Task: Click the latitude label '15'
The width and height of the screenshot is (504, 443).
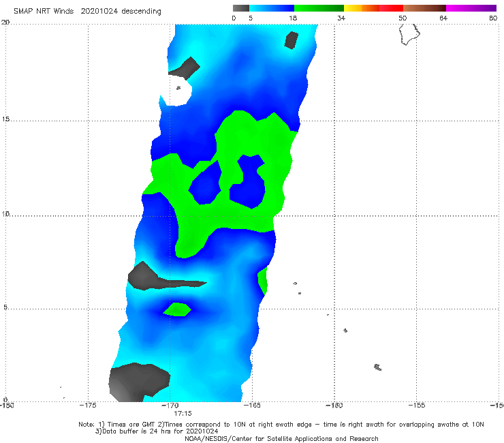Action: 5,119
